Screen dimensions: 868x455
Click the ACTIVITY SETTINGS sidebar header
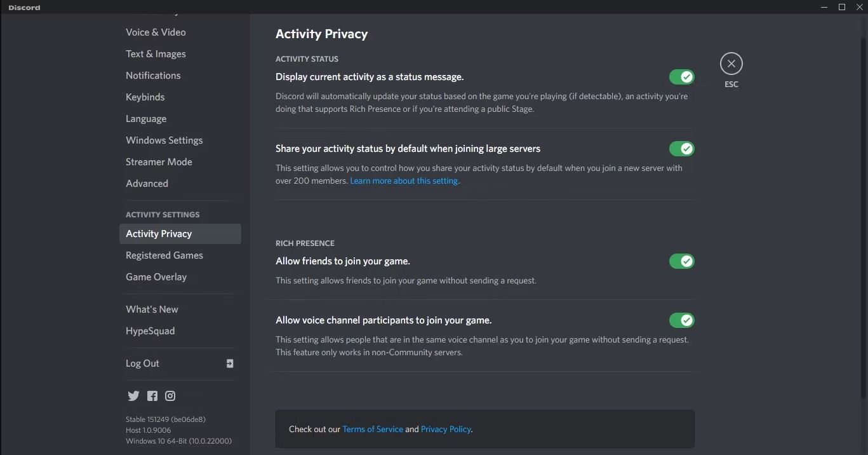click(163, 215)
